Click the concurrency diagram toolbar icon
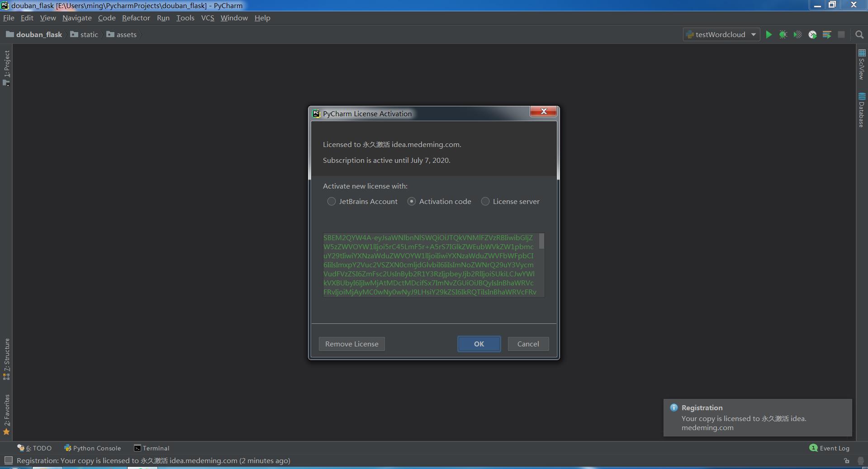The width and height of the screenshot is (868, 469). (x=827, y=34)
